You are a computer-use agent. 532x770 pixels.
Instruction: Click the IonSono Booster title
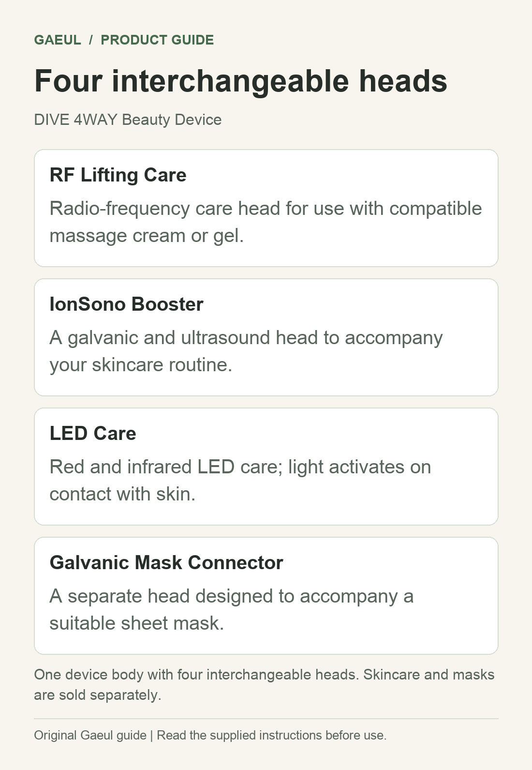coord(126,304)
